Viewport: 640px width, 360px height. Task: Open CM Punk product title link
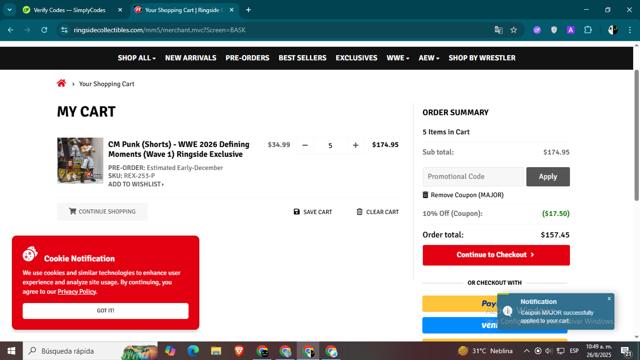pos(179,149)
